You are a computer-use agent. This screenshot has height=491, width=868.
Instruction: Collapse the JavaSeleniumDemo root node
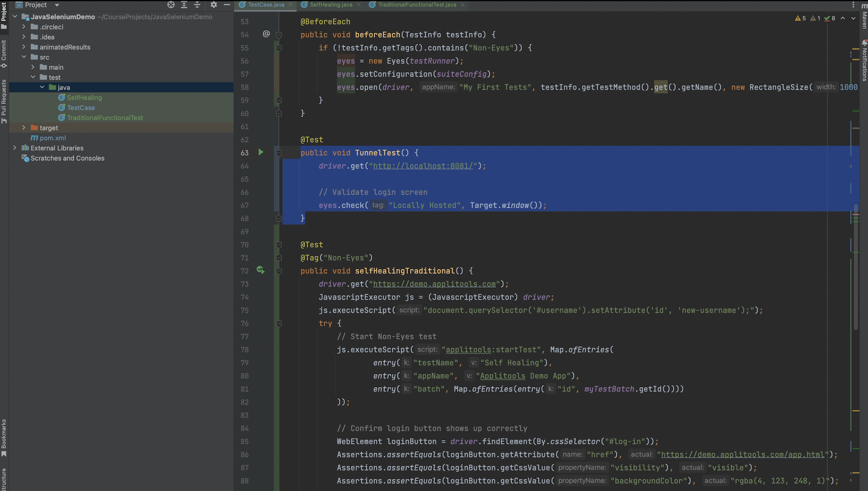pyautogui.click(x=15, y=17)
